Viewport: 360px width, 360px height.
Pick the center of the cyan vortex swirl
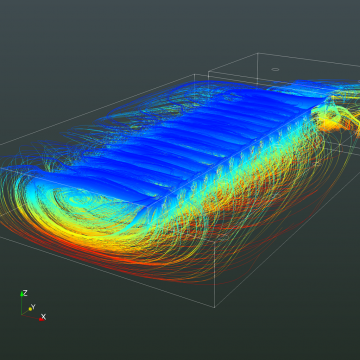click(78, 201)
